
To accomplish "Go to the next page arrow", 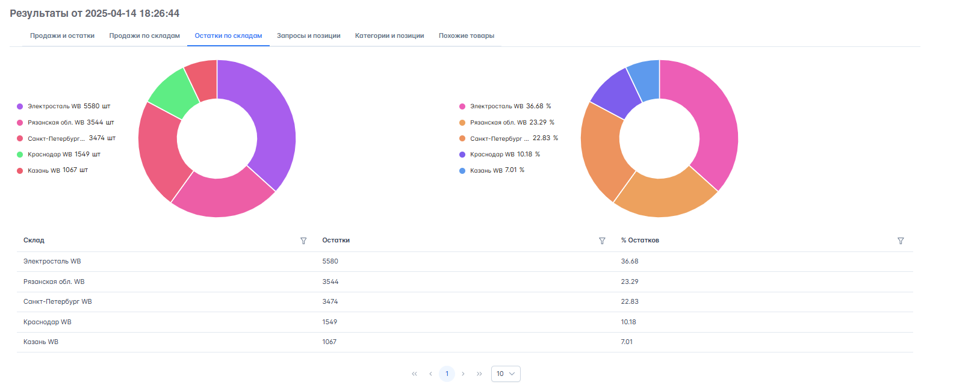I will (463, 374).
